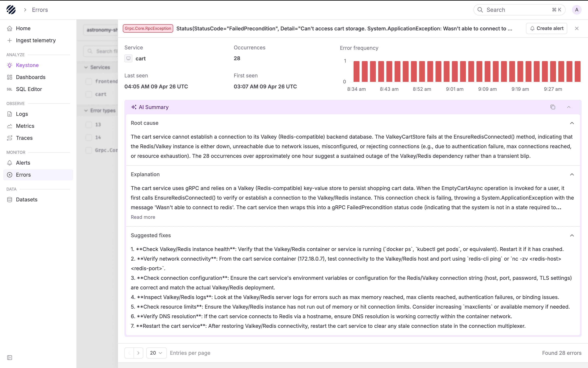This screenshot has width=588, height=368.
Task: Collapse the Error types filter section
Action: coord(86,110)
